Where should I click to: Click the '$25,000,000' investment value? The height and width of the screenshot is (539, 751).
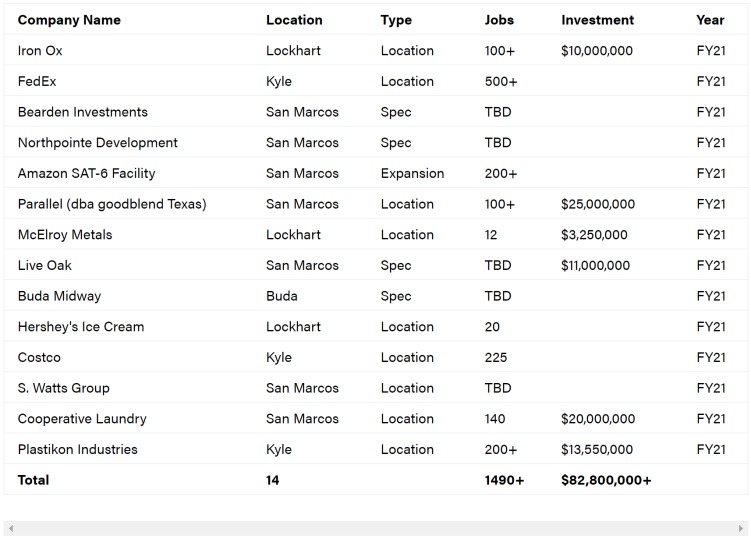coord(598,204)
